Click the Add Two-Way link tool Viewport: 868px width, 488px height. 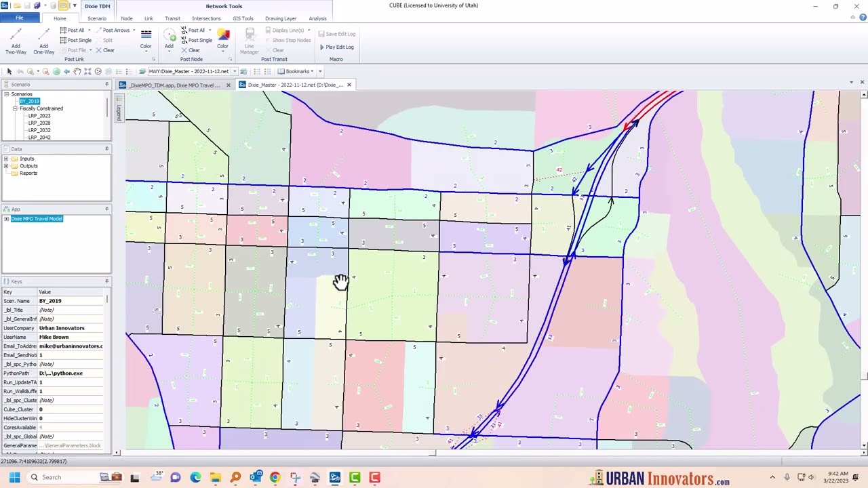pyautogui.click(x=16, y=41)
